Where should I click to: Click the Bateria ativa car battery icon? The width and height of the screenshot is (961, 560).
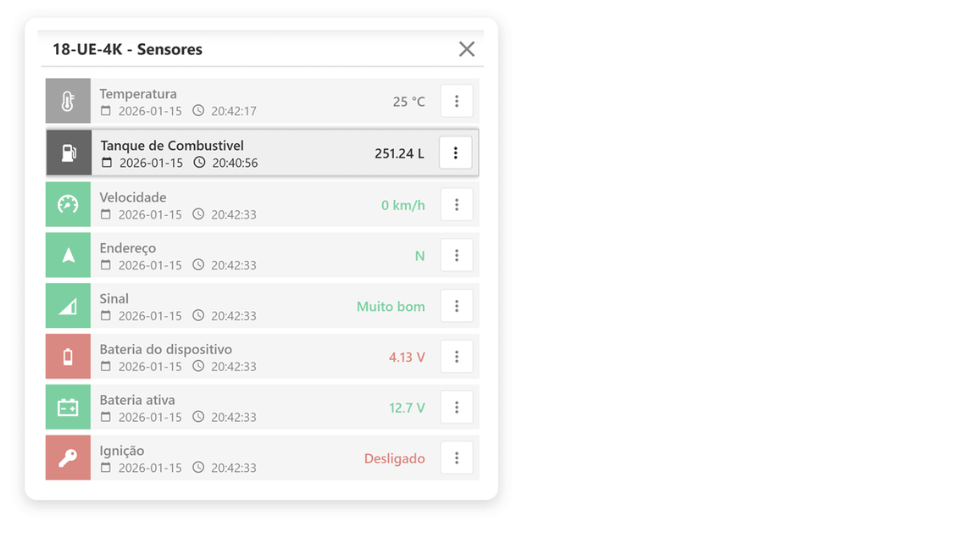coord(68,408)
